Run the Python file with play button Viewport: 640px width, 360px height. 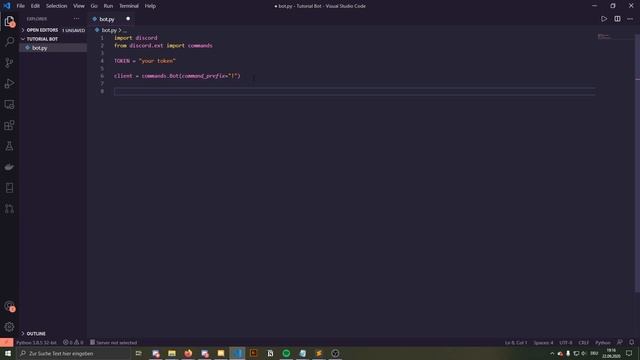tap(604, 19)
